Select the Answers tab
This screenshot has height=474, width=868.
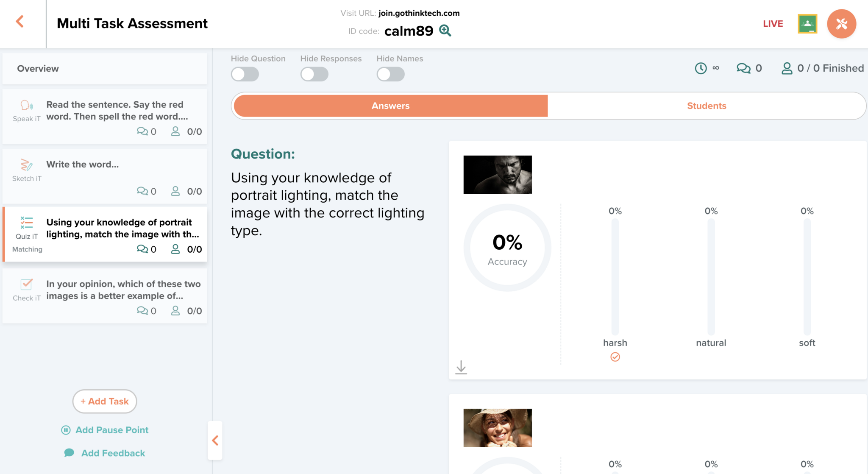click(390, 106)
